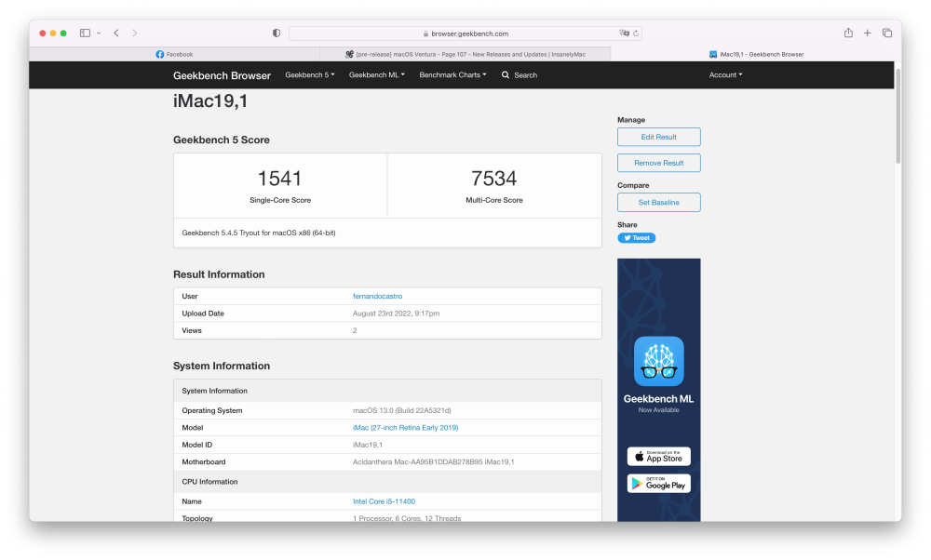Click Model ID value iMac19,1
931x560 pixels.
368,445
